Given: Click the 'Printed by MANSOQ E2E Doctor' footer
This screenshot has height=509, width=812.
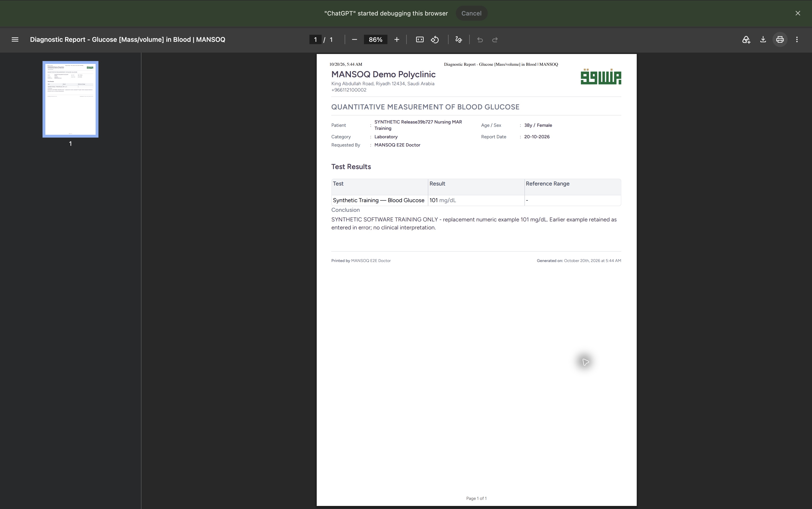Looking at the screenshot, I should [361, 261].
